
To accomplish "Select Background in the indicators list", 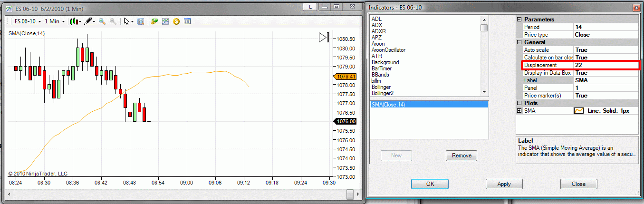I will coord(385,62).
